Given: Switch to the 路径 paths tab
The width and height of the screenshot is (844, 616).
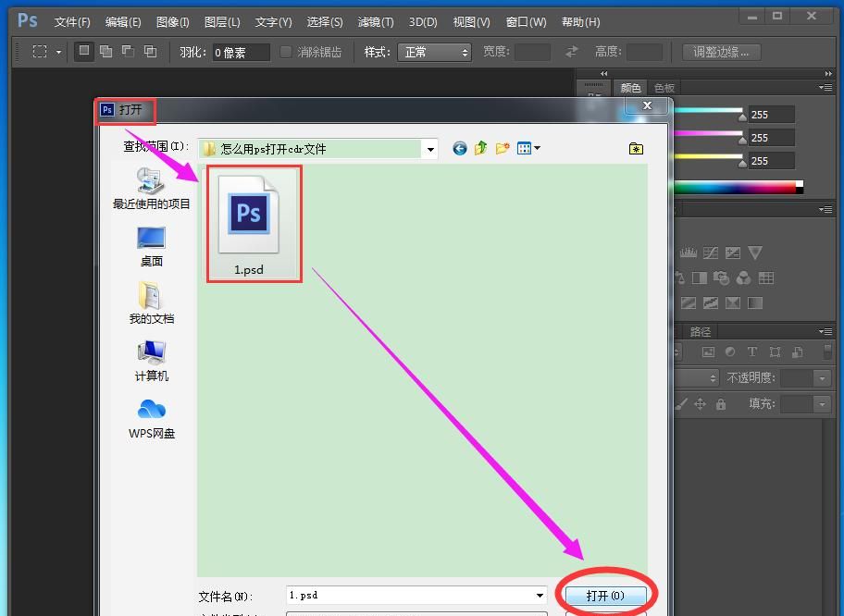Looking at the screenshot, I should point(701,332).
